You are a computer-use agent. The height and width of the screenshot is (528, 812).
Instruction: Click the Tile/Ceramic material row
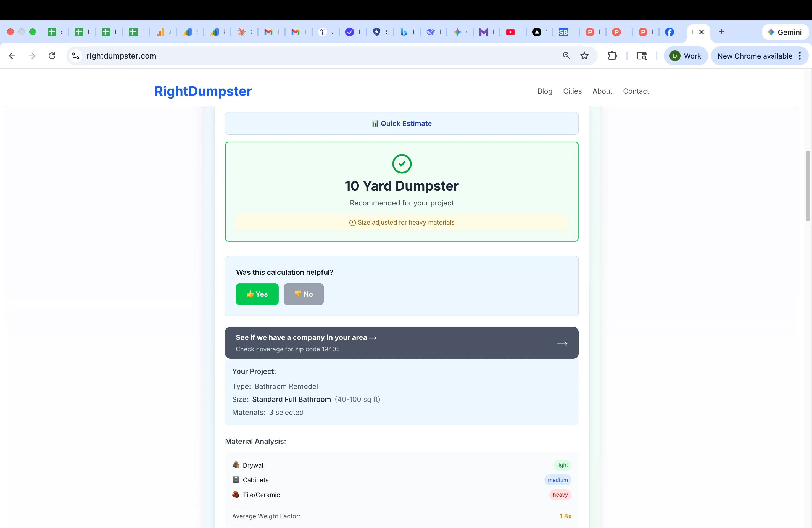coord(402,495)
